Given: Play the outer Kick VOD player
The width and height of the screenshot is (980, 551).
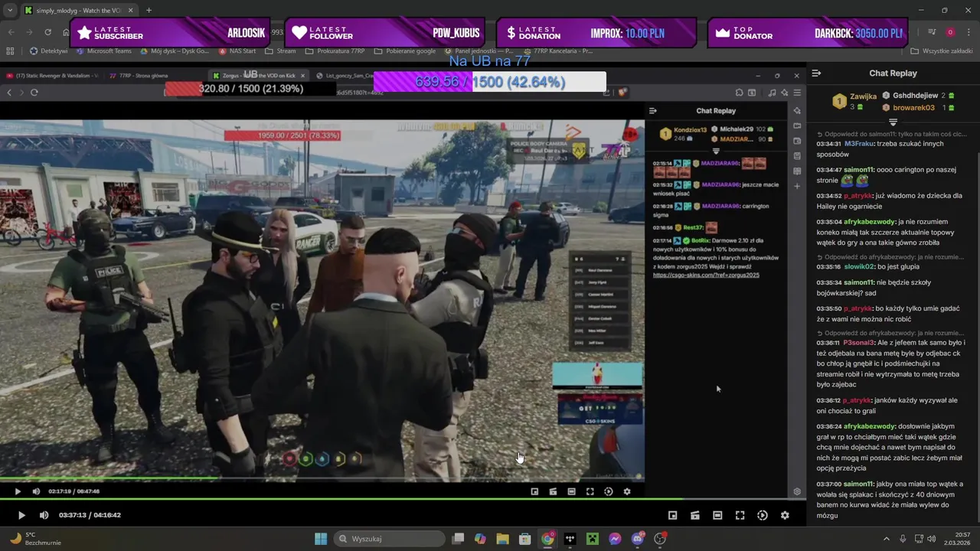Looking at the screenshot, I should pyautogui.click(x=21, y=515).
